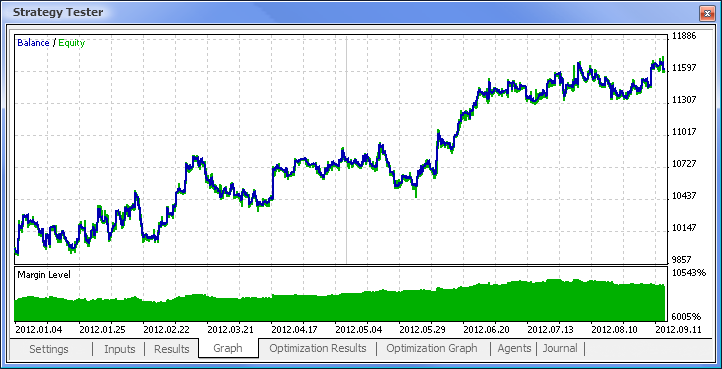Click the 2012.01.04 date marker
Viewport: 722px width, 369px height.
39,330
